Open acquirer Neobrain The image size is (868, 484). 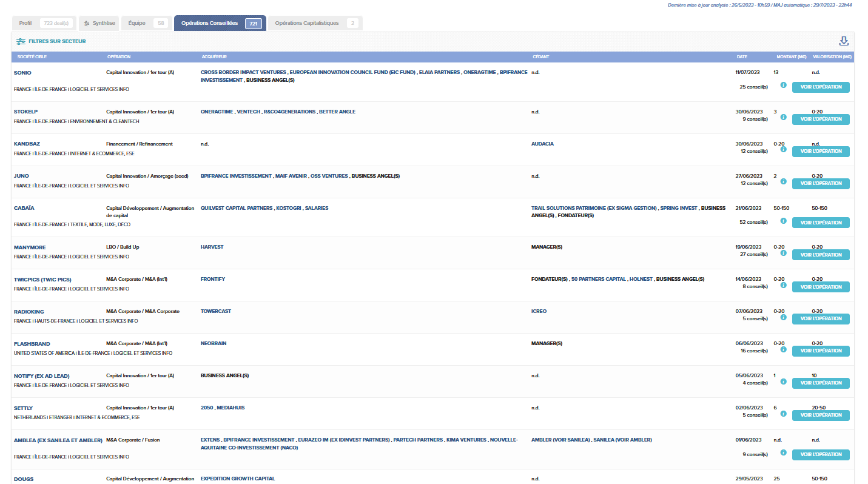pyautogui.click(x=214, y=343)
